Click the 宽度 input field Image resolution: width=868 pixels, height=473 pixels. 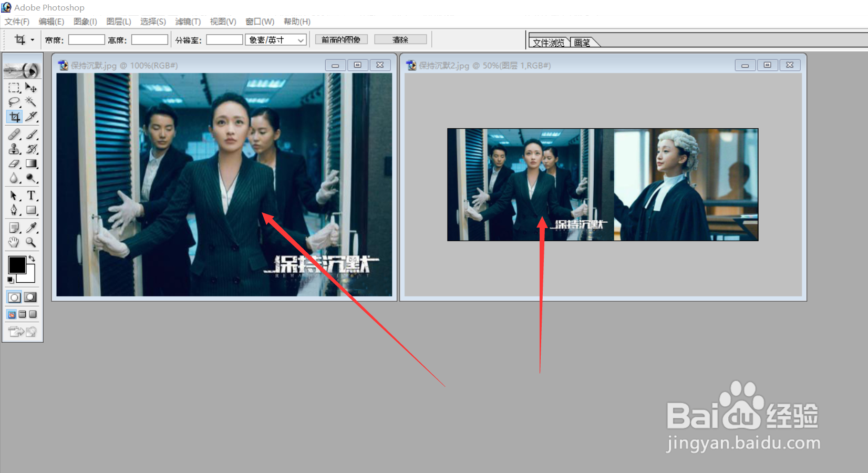coord(87,39)
